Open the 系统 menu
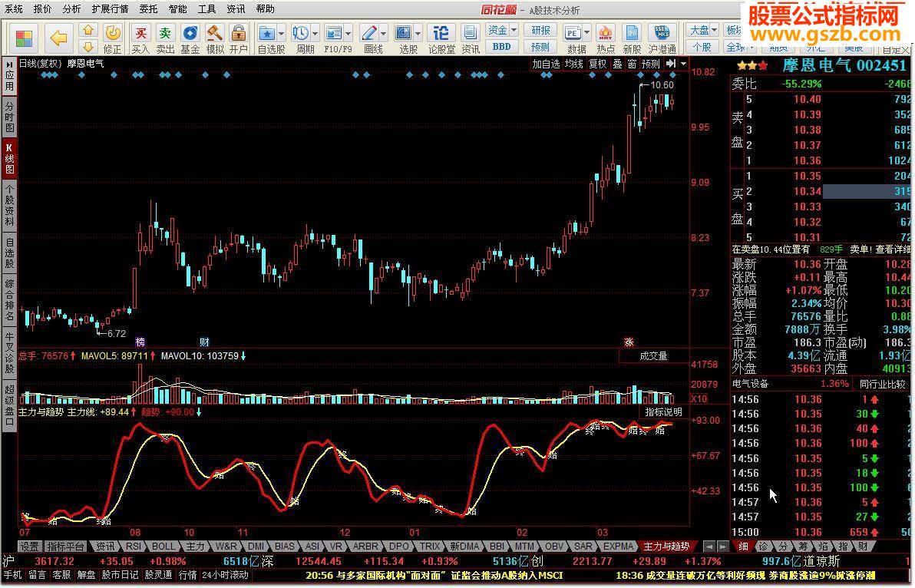 13,8
